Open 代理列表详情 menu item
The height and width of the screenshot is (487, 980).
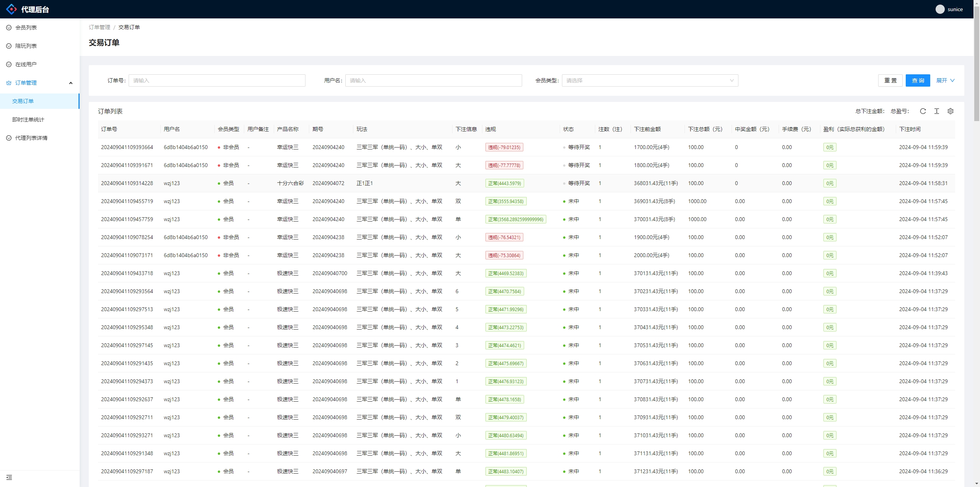click(31, 138)
